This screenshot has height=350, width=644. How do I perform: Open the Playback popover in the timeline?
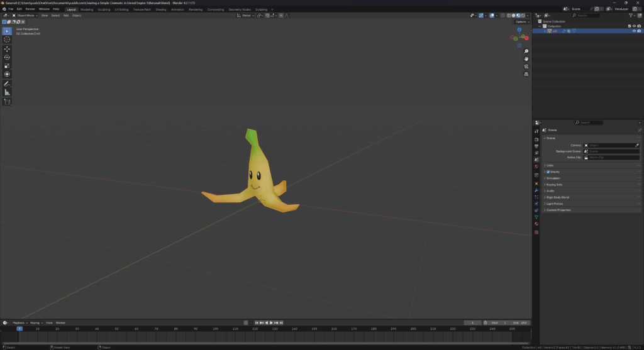(x=18, y=322)
